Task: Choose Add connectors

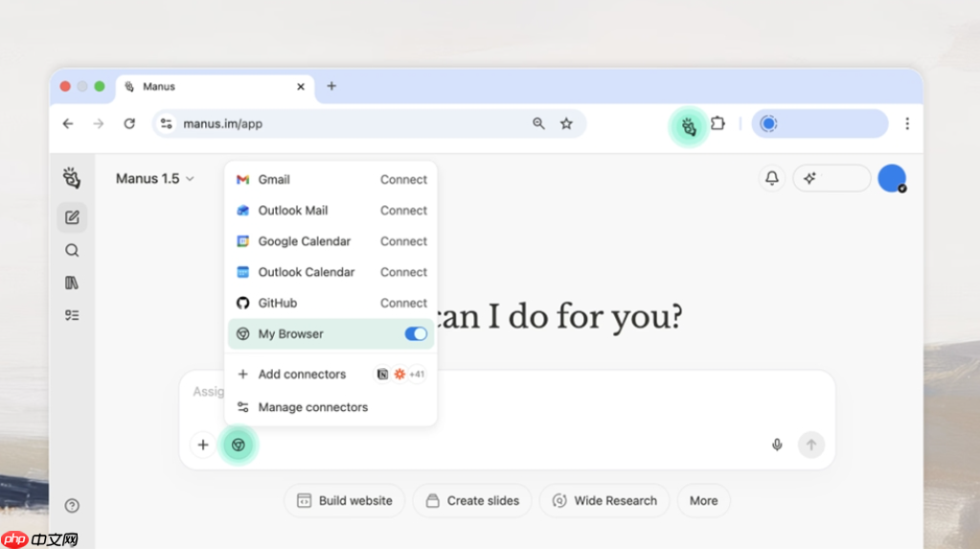Action: [330, 374]
